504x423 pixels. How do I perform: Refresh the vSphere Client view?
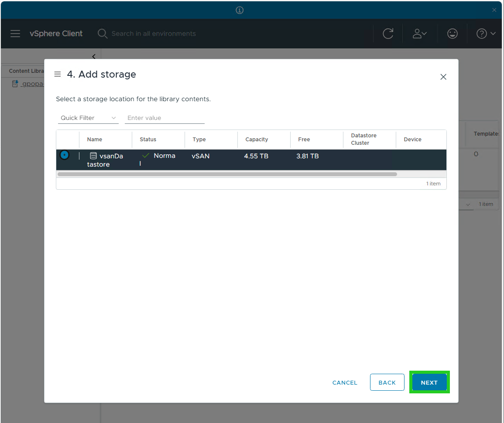tap(388, 34)
